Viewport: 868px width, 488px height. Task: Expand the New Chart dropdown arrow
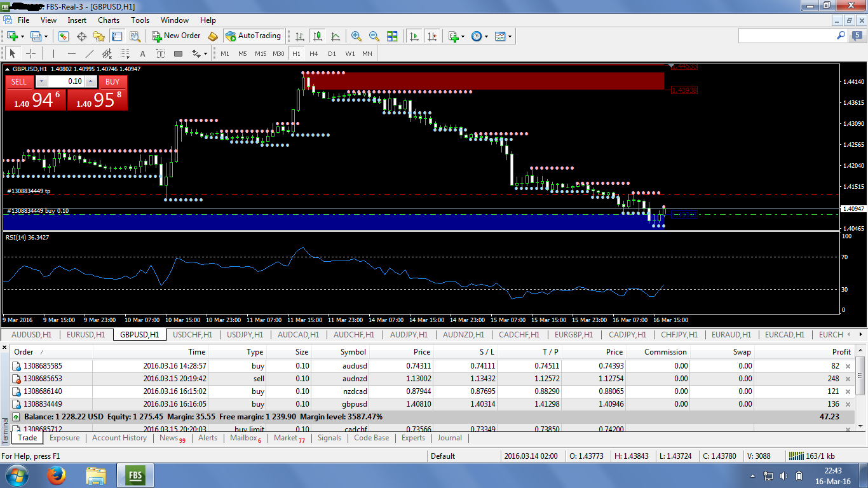tap(22, 36)
